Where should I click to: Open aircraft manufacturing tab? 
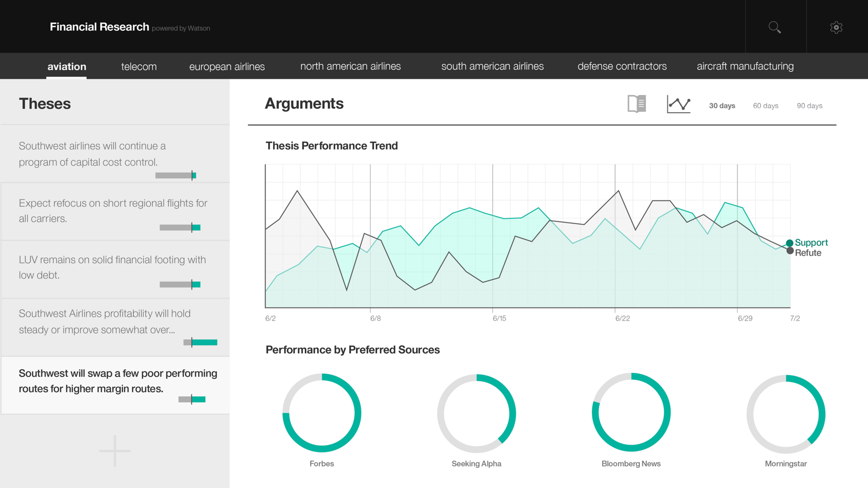(x=745, y=66)
